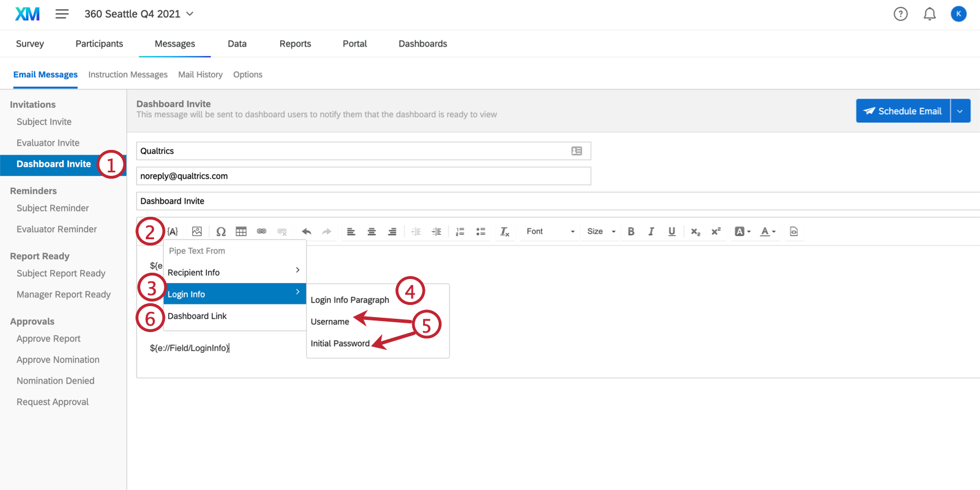Screen dimensions: 980x490
Task: Choose Dashboard Link from pipe text menu
Action: click(235, 316)
